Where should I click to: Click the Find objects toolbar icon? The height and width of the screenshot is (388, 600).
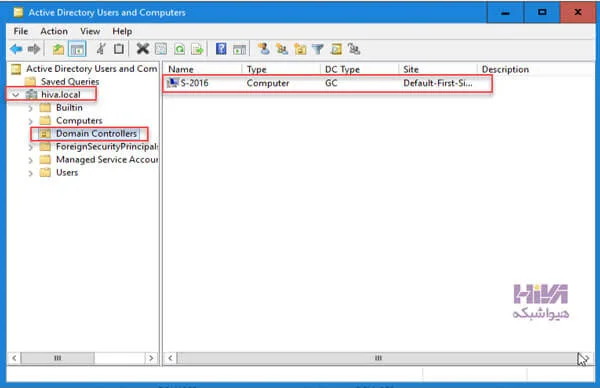click(x=336, y=49)
